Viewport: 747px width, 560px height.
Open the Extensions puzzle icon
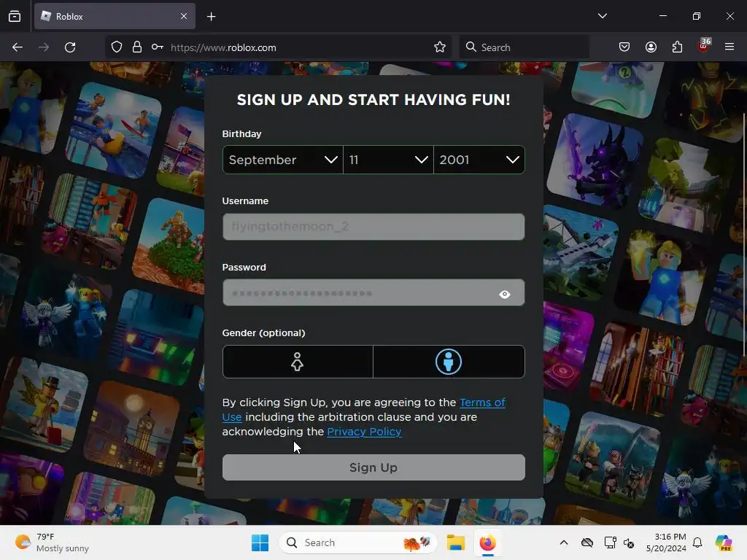[677, 47]
